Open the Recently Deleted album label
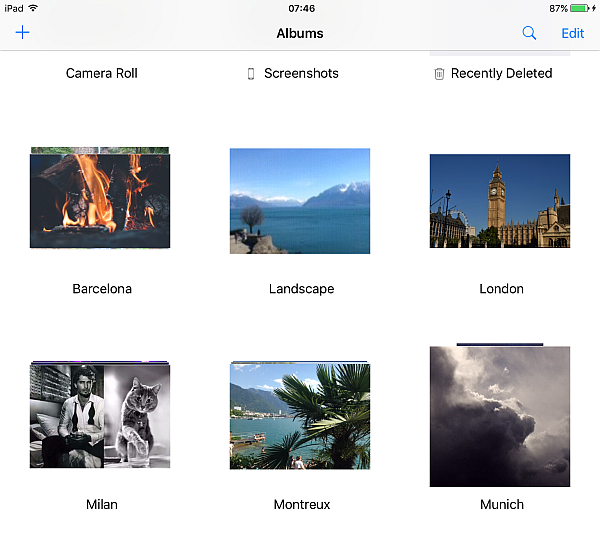The height and width of the screenshot is (539, 600). click(501, 73)
